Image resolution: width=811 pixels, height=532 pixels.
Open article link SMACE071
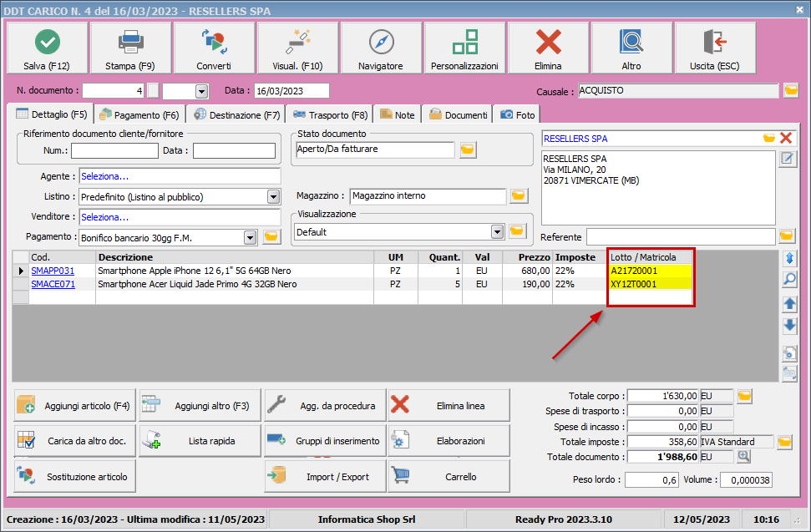coord(53,284)
